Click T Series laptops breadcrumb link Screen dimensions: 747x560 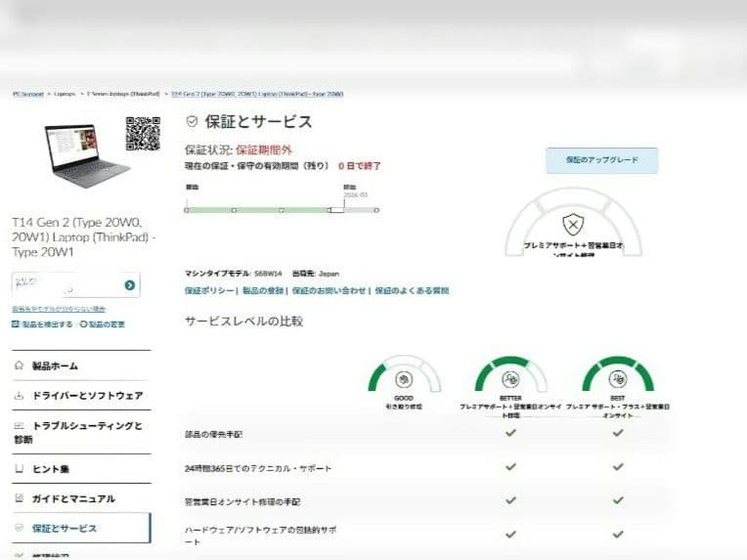[x=123, y=94]
